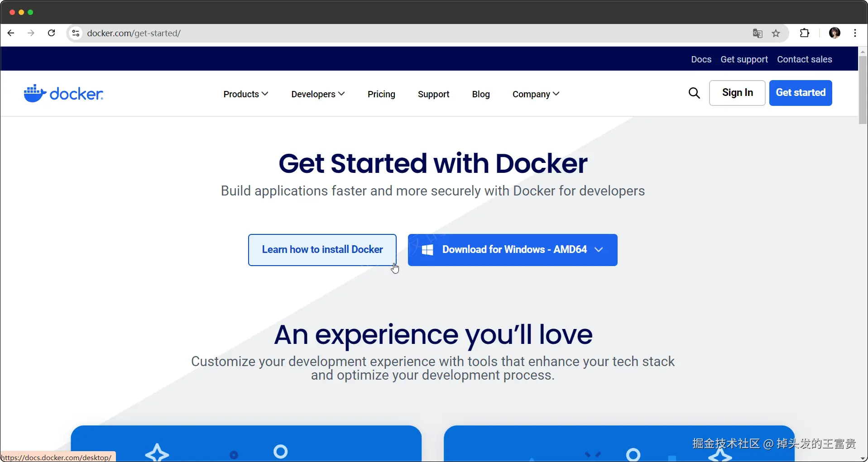Image resolution: width=868 pixels, height=462 pixels.
Task: Open the site search magnifier
Action: coord(694,93)
